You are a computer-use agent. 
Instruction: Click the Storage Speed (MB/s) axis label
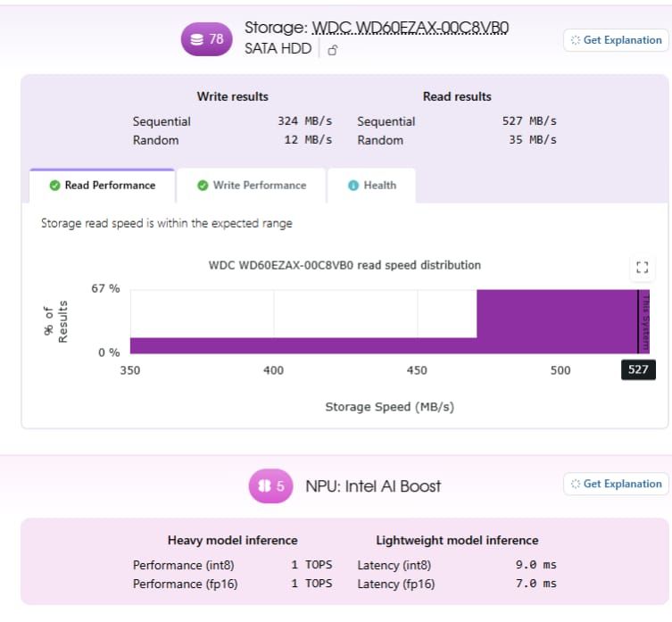point(390,407)
